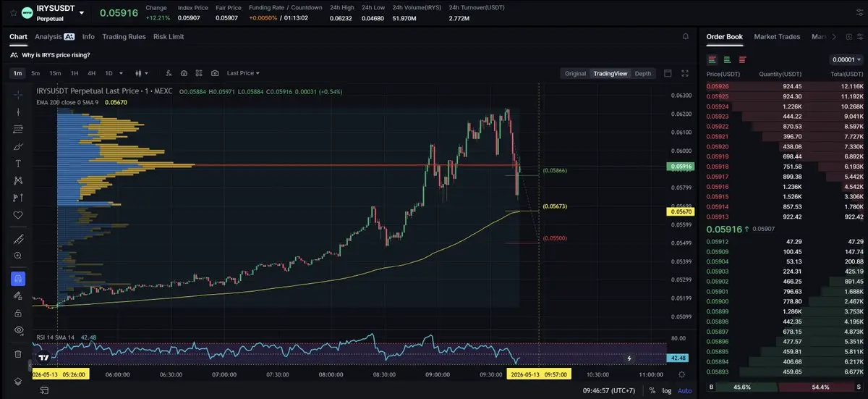Hide all drawings with eye icon
This screenshot has height=399, width=868.
pos(18,330)
